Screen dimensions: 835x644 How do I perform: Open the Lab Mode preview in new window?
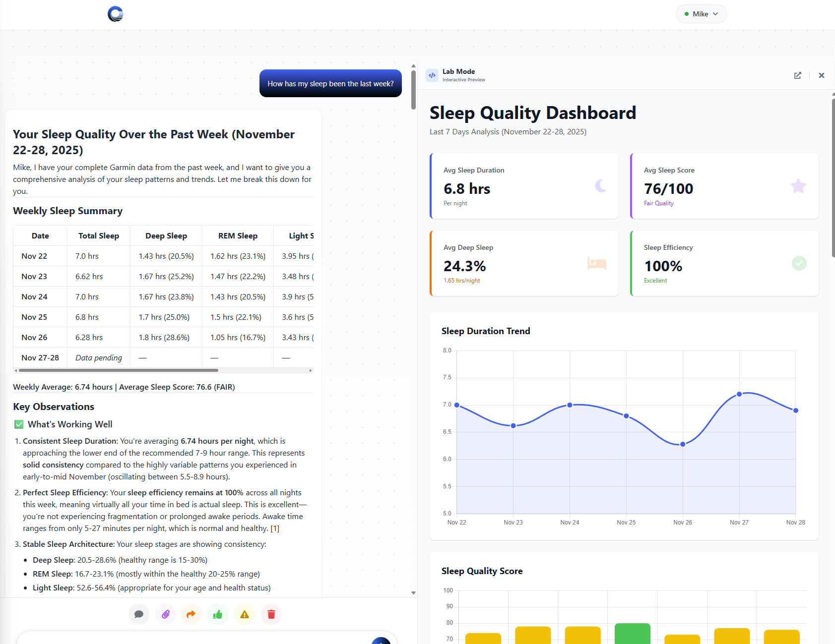tap(798, 75)
